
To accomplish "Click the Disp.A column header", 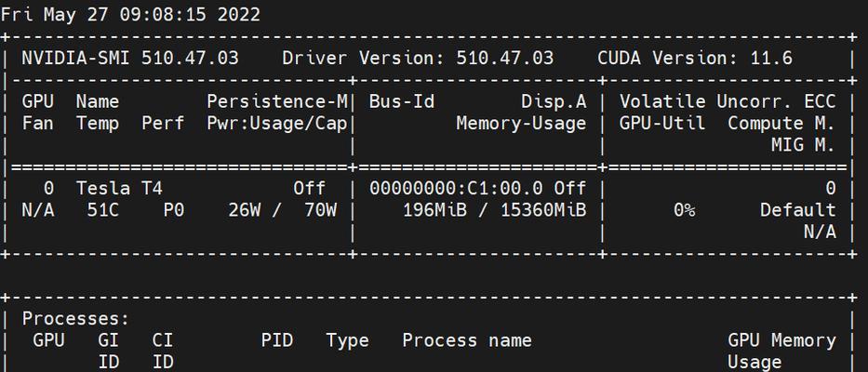I will (554, 101).
